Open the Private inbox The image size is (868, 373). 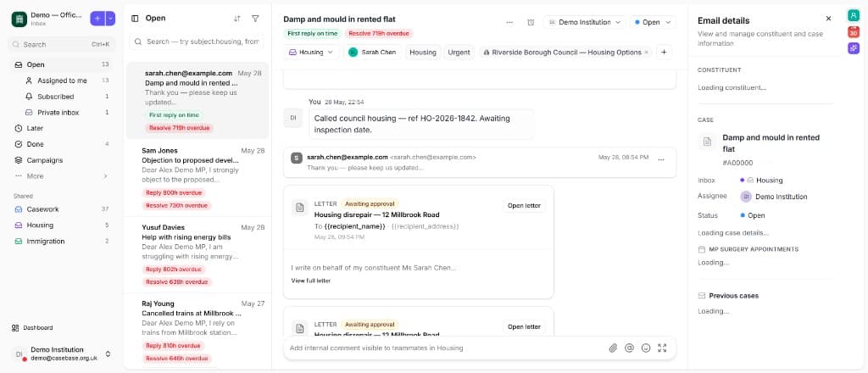tap(61, 113)
